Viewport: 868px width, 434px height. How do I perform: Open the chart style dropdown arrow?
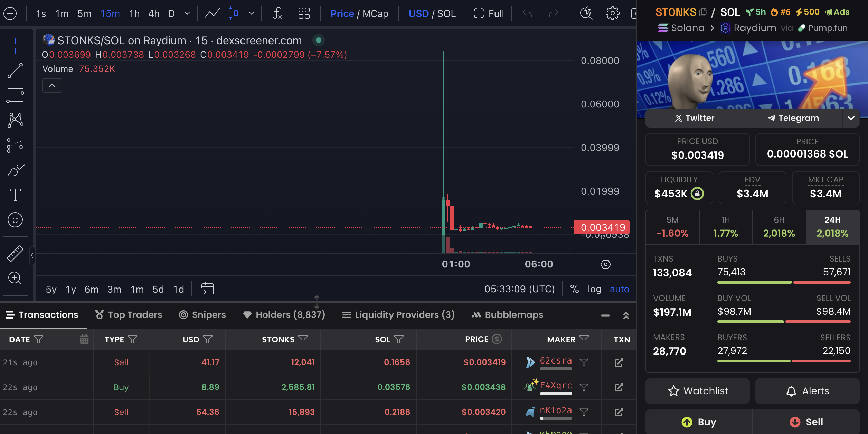252,13
